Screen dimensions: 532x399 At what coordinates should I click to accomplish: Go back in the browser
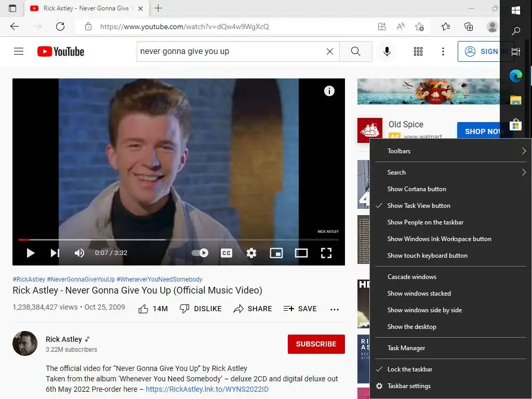point(15,26)
